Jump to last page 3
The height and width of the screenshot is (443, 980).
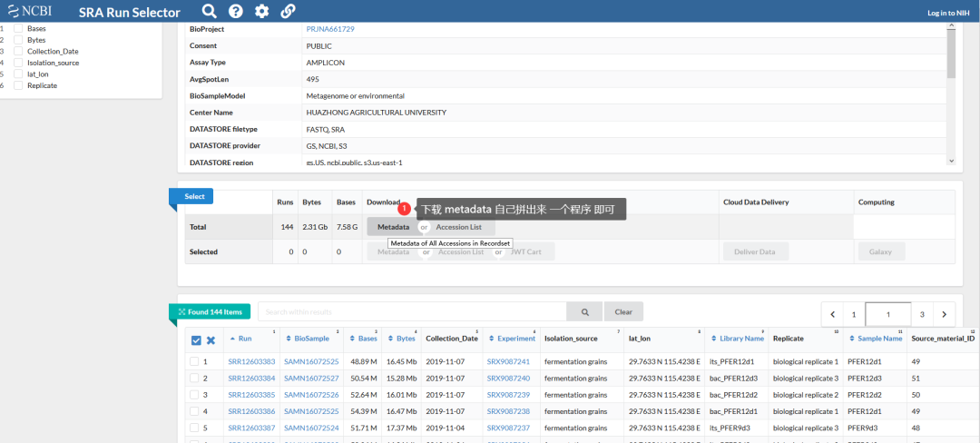click(922, 314)
